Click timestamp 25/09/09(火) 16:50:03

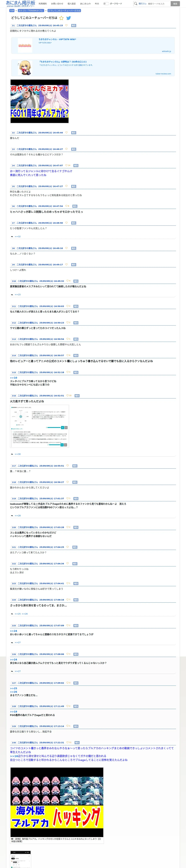[52, 306]
